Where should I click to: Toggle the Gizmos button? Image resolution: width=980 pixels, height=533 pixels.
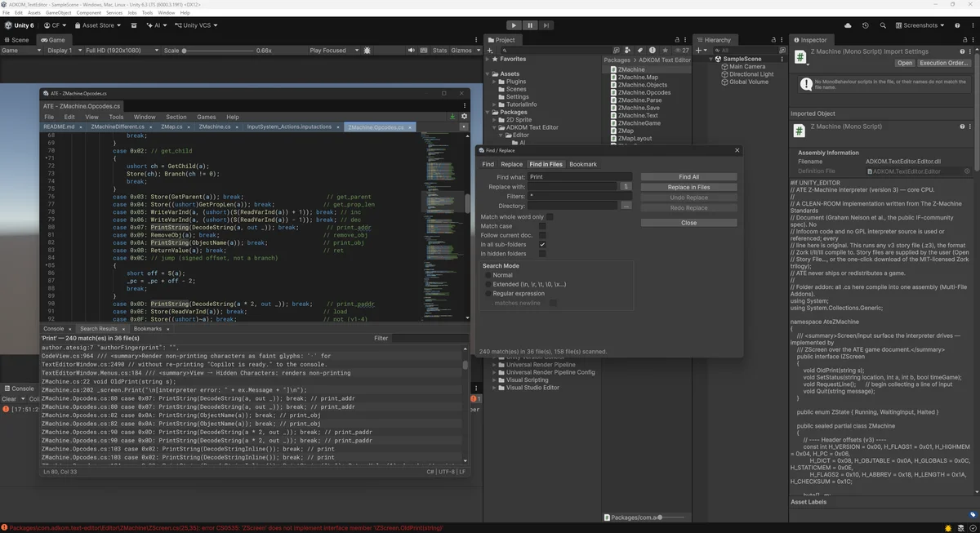(x=461, y=51)
